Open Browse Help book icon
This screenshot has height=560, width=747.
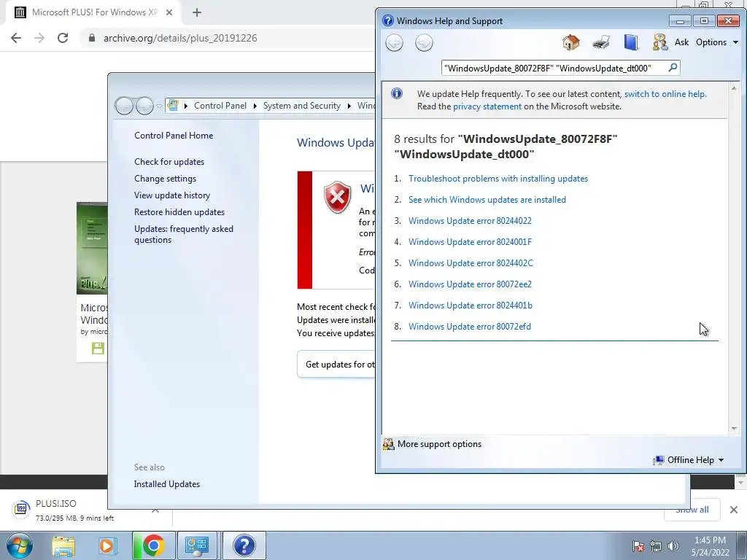tap(631, 42)
